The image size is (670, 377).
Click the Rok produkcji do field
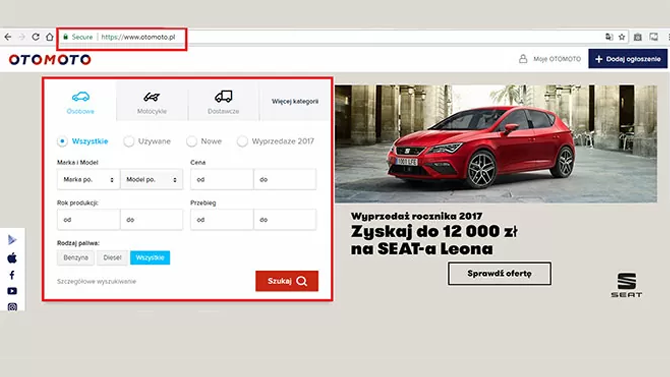(x=152, y=220)
